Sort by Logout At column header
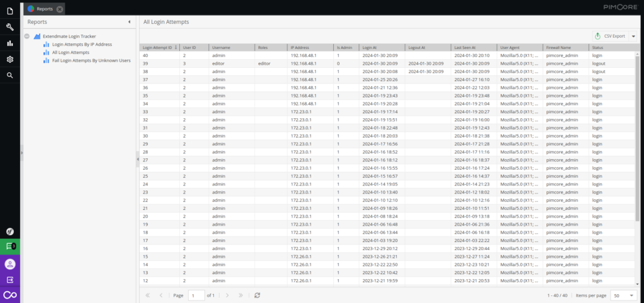The image size is (644, 303). coord(428,48)
